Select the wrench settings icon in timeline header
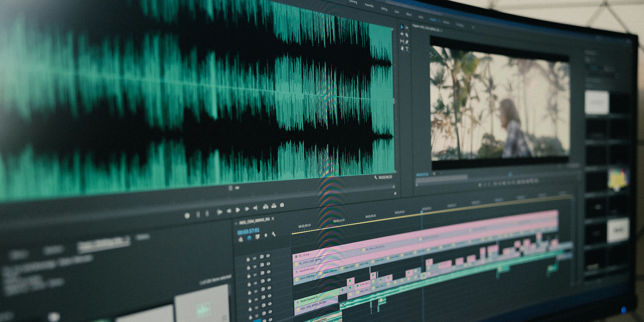This screenshot has height=322, width=644. [x=273, y=234]
